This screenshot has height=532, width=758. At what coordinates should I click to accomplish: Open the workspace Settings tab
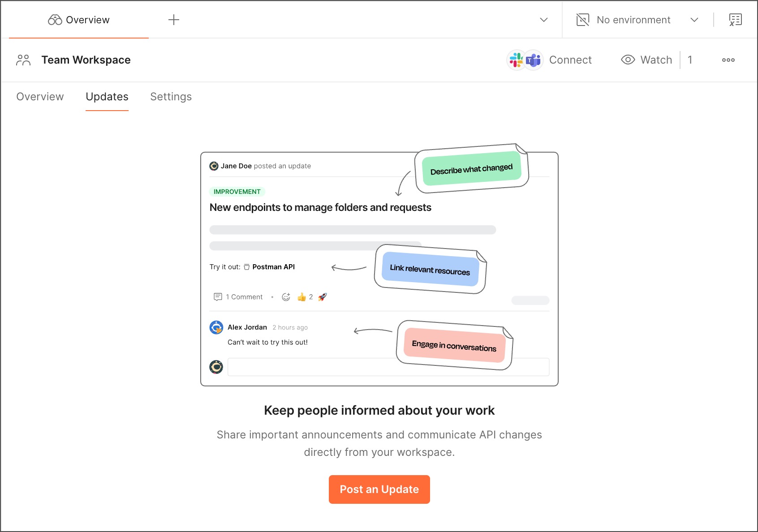pos(171,97)
